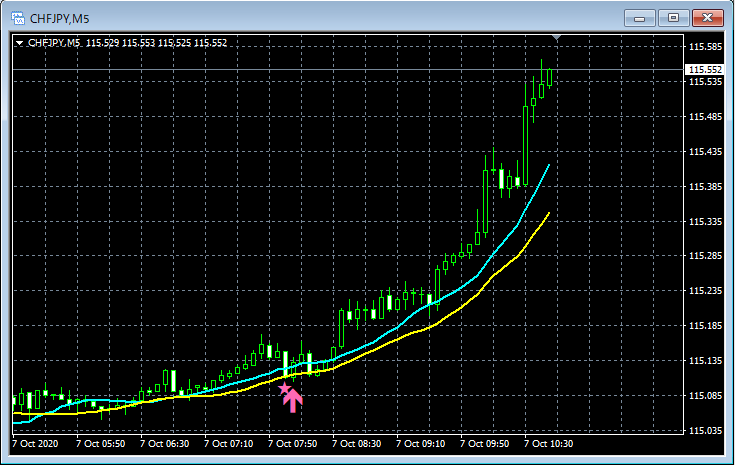The image size is (736, 465).
Task: Click the OHLC values in chart header
Action: (x=156, y=43)
